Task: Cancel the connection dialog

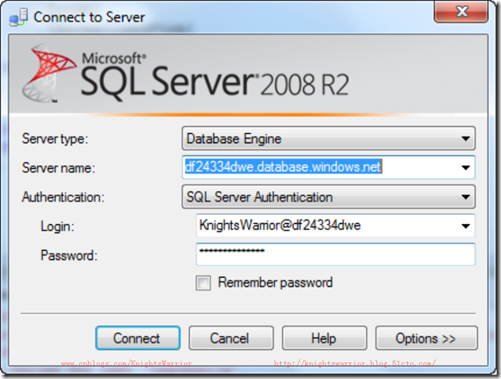Action: click(231, 338)
